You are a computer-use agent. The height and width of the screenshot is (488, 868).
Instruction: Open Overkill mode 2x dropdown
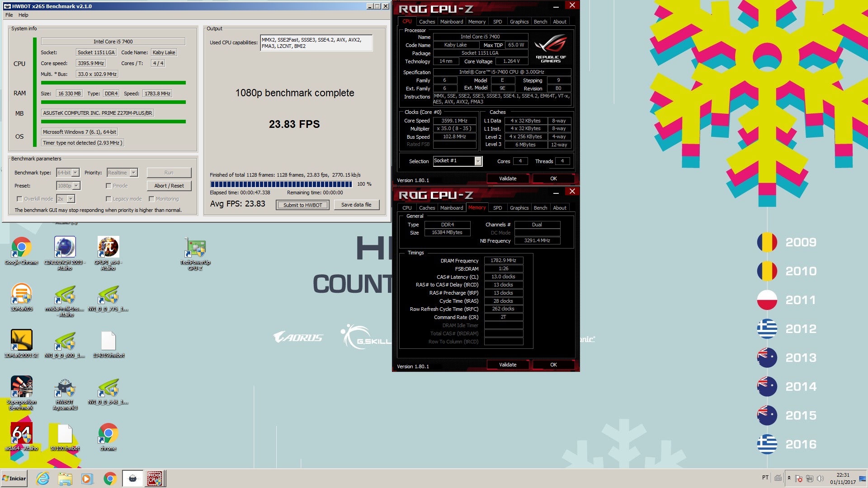coord(66,199)
